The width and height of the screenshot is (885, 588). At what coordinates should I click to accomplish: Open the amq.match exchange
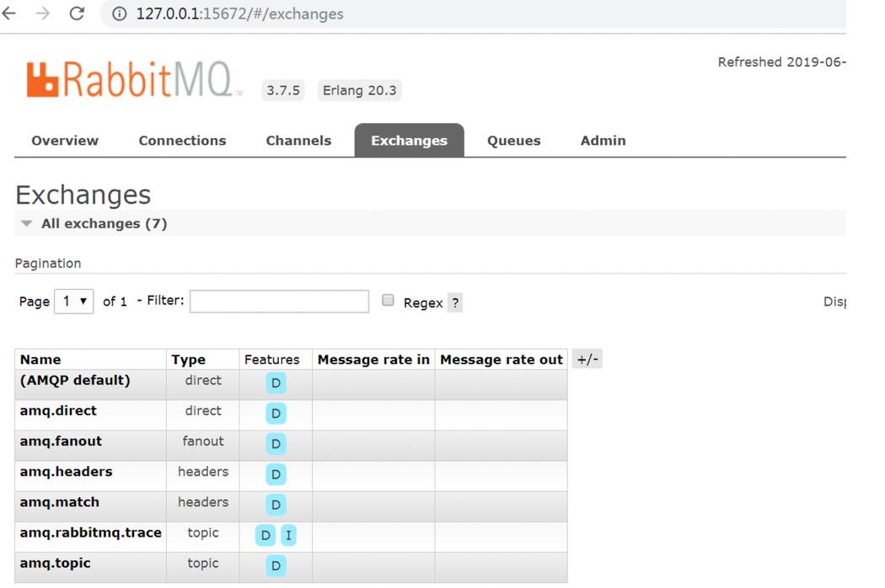(59, 502)
